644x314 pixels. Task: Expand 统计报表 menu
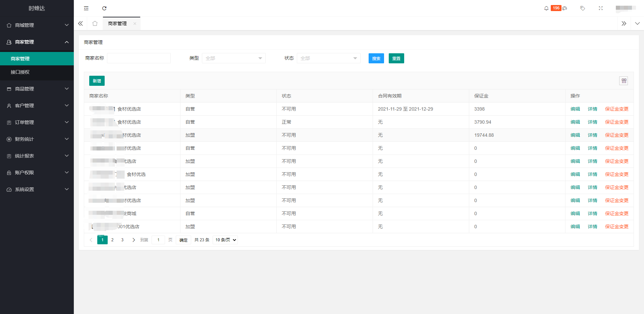(x=67, y=156)
